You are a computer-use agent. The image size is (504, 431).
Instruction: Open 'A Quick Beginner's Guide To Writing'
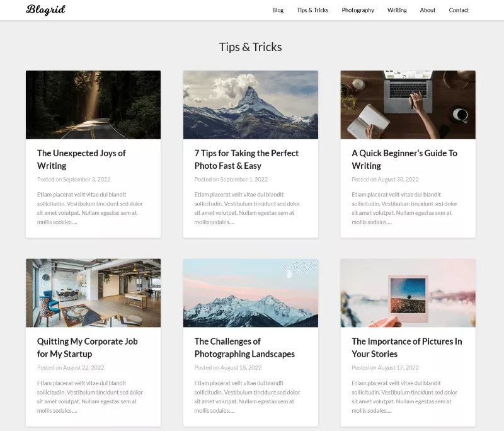(404, 159)
